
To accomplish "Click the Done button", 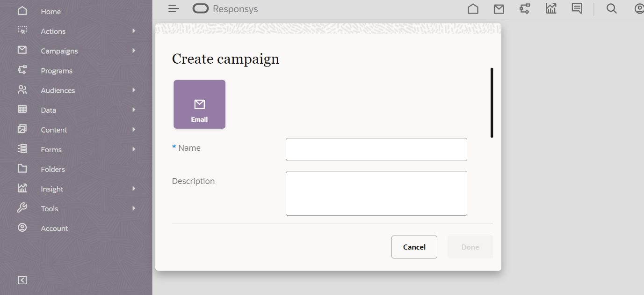I will coord(470,247).
